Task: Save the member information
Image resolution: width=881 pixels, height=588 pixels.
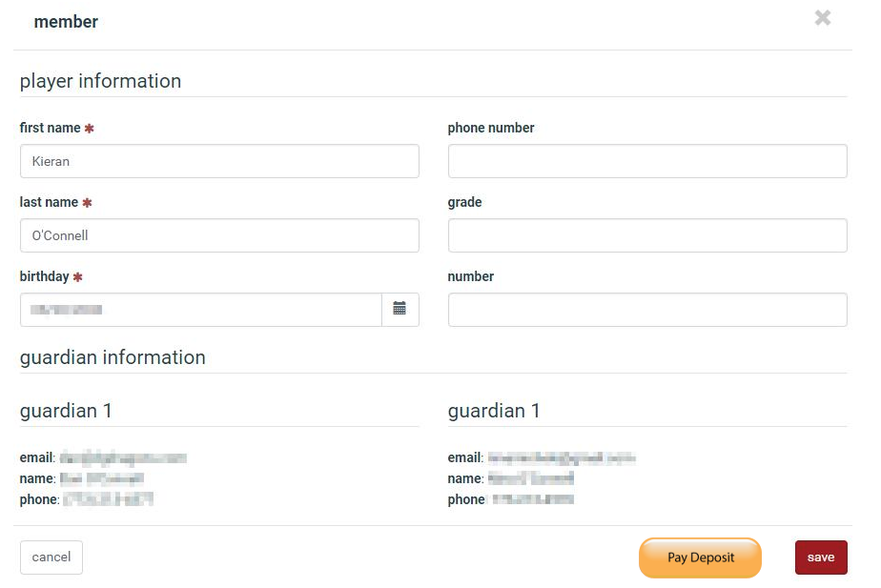Action: (x=821, y=558)
